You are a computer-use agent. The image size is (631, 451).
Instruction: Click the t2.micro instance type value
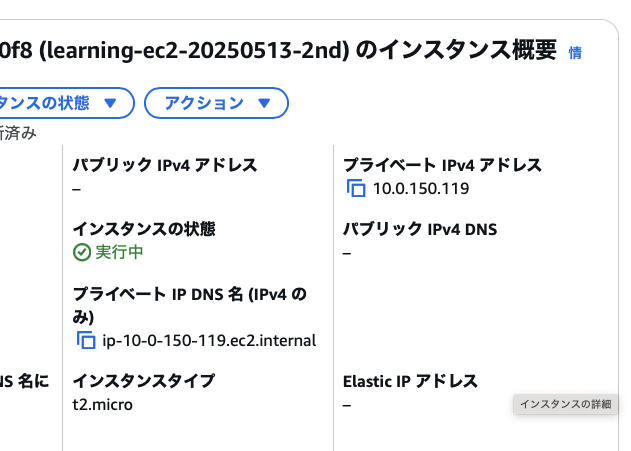(103, 404)
